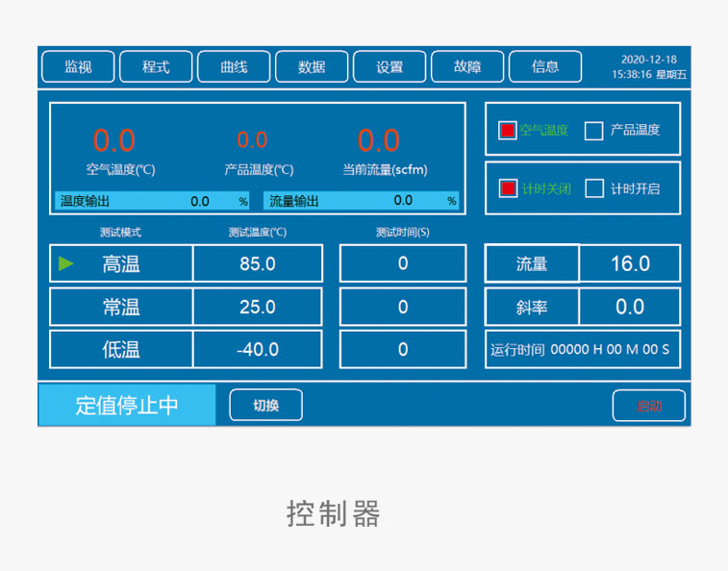Screen dimensions: 728x571
Task: Click the 2020-12-18 date and time display
Action: (x=648, y=67)
